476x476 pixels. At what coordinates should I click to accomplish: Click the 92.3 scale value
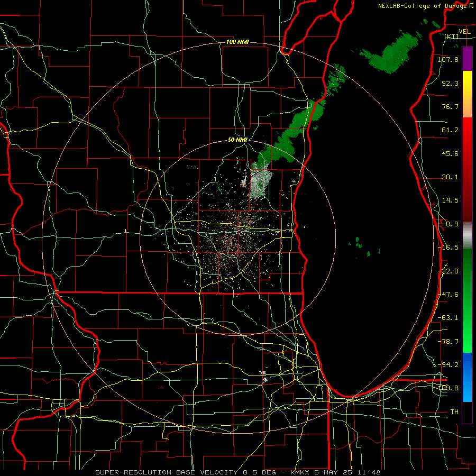(450, 83)
